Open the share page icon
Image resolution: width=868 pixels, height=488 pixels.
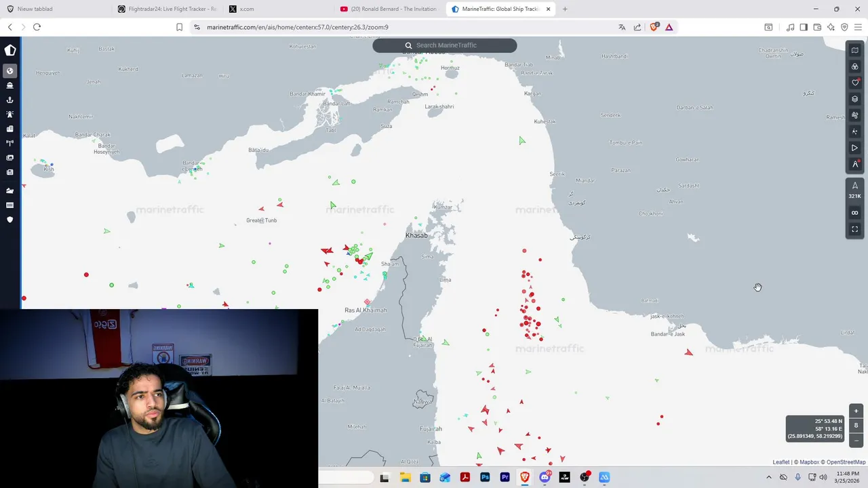point(637,27)
